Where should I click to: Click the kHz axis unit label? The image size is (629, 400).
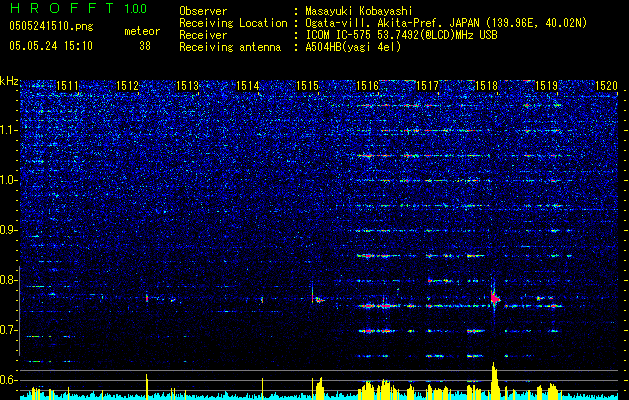pyautogui.click(x=9, y=81)
